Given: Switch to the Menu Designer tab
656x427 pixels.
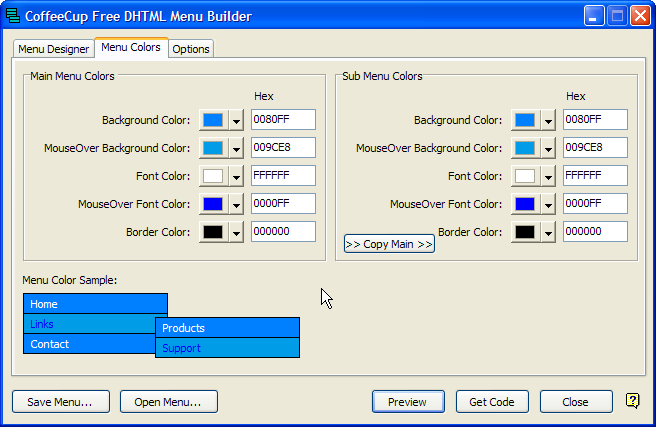Looking at the screenshot, I should pos(53,49).
